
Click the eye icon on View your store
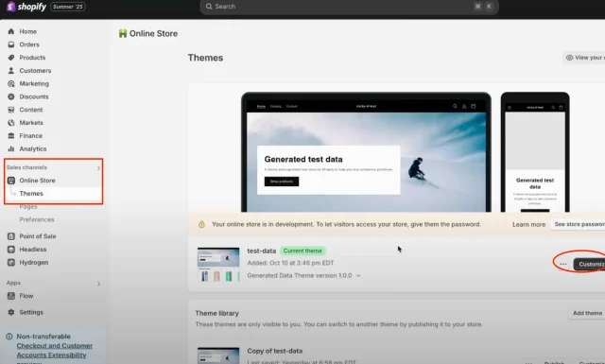point(569,58)
